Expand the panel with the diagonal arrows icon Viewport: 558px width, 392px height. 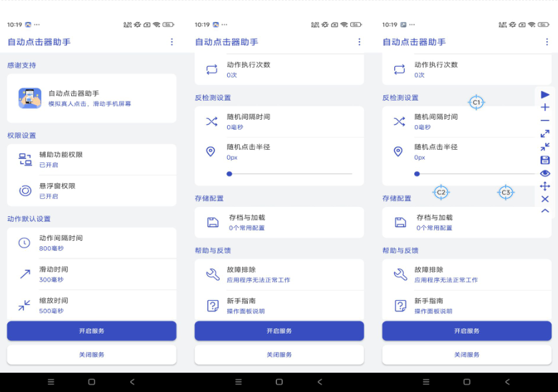point(546,133)
